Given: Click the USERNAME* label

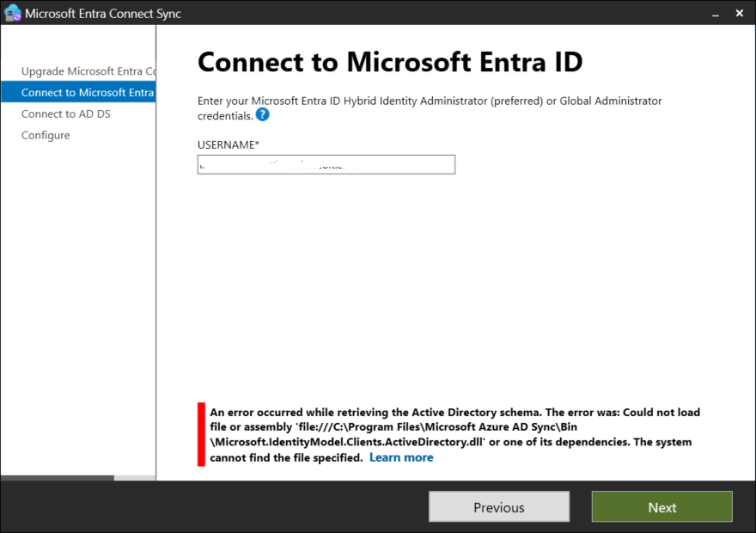Looking at the screenshot, I should pos(228,144).
